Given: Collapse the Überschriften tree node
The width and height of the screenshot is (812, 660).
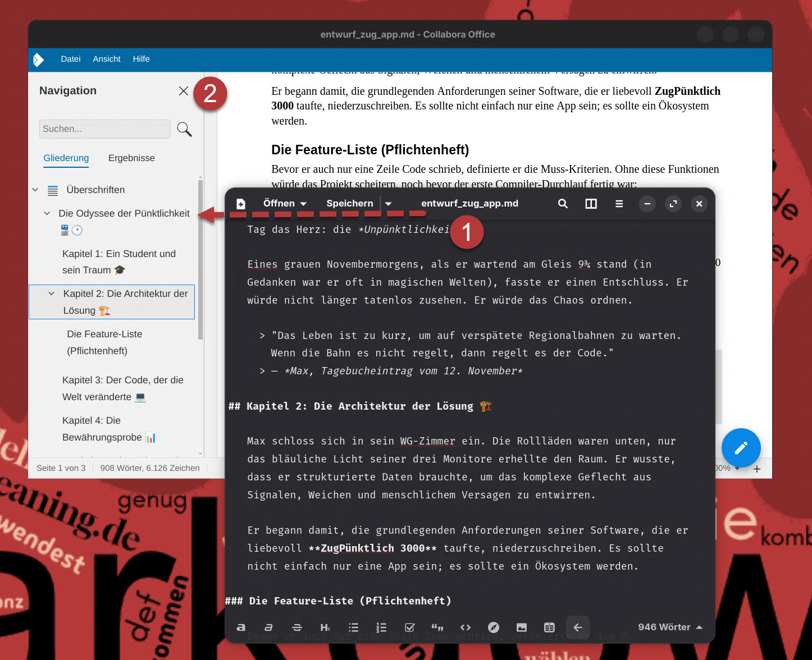Looking at the screenshot, I should 35,190.
